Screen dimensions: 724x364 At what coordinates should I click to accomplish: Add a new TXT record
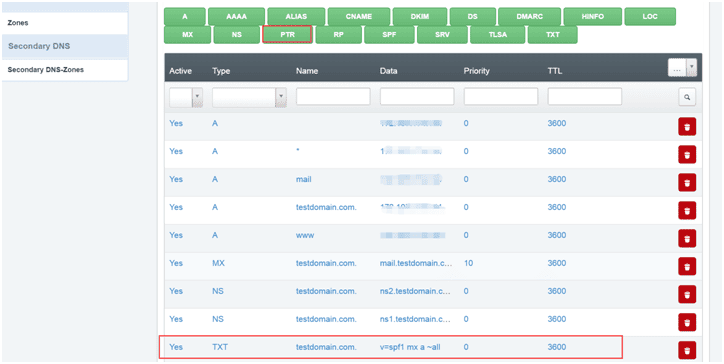coord(552,35)
